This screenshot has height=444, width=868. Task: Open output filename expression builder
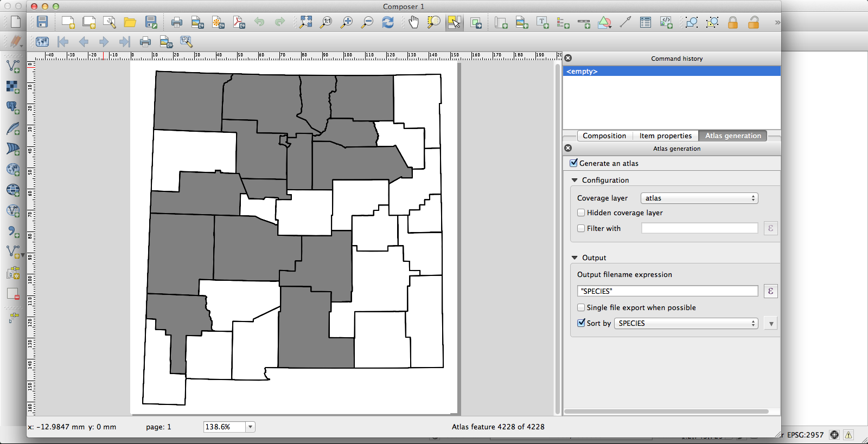770,291
